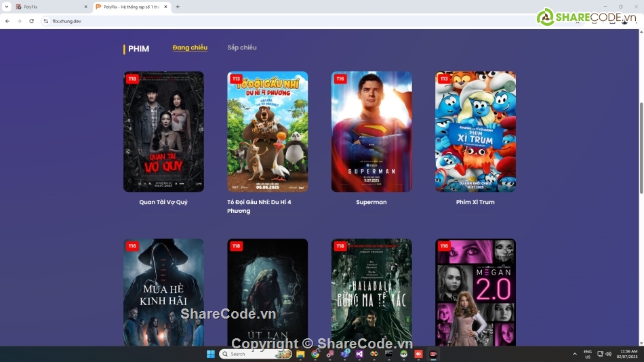Open Microsoft Teams from the taskbar

click(344, 354)
